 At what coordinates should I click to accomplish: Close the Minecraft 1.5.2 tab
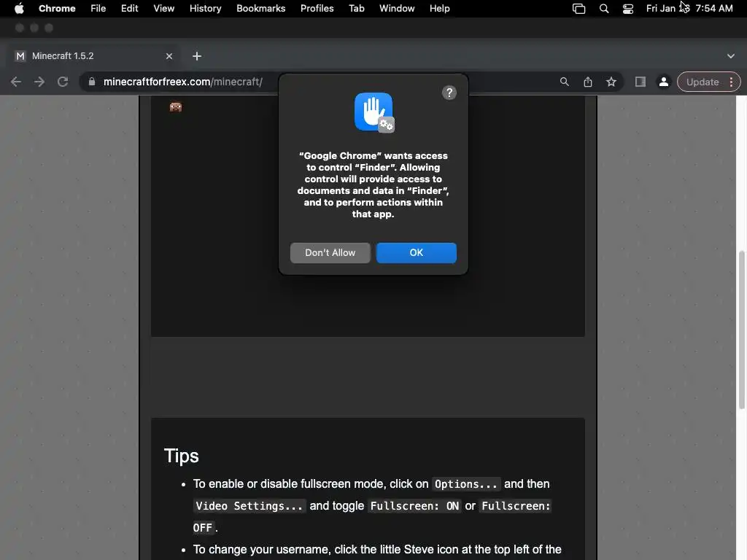pos(169,56)
